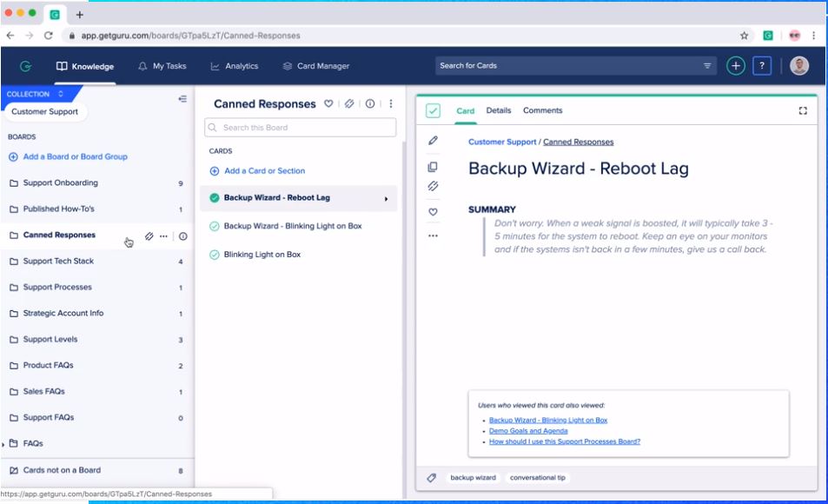Open the Product FAQs board
This screenshot has height=504, width=828.
coord(96,365)
